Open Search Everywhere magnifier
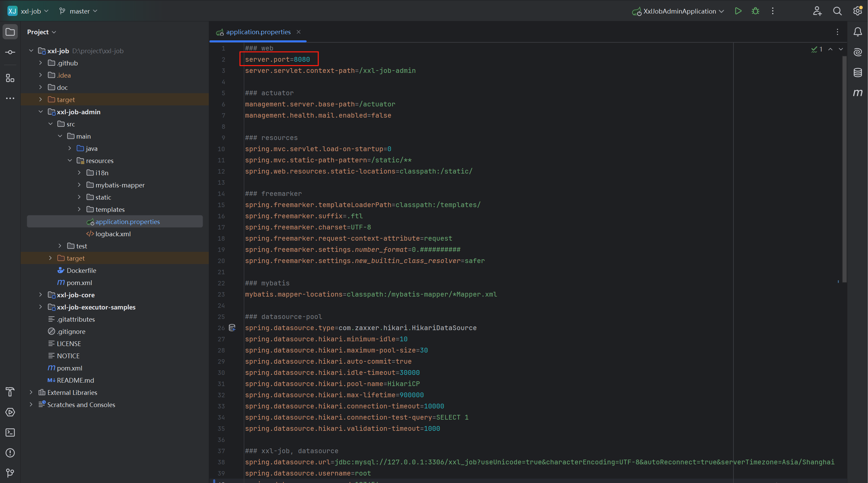 click(837, 11)
